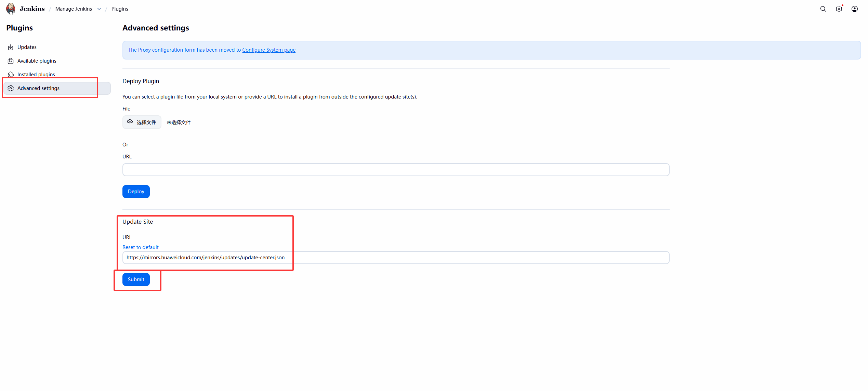Click the Updates download icon
This screenshot has height=391, width=868.
click(x=11, y=47)
